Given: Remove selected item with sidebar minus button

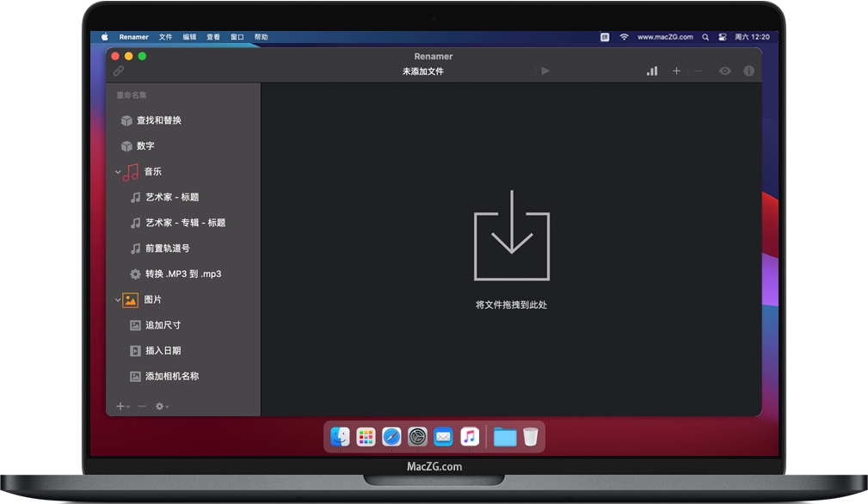Looking at the screenshot, I should click(142, 406).
